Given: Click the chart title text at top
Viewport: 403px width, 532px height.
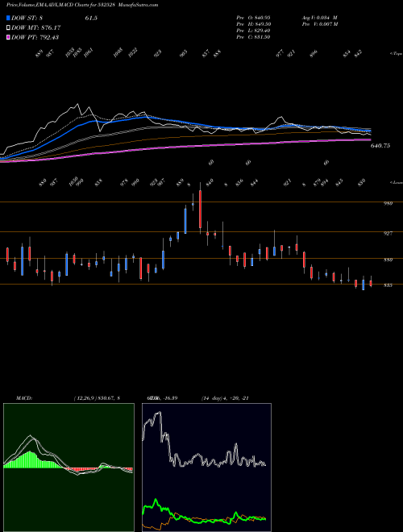Looking at the screenshot, I should tap(82, 5).
